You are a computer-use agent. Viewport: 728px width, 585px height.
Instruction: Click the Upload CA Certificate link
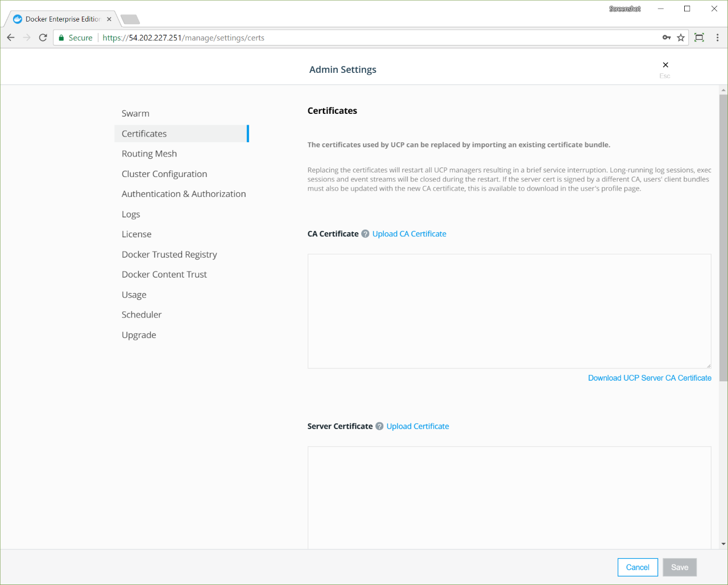409,234
